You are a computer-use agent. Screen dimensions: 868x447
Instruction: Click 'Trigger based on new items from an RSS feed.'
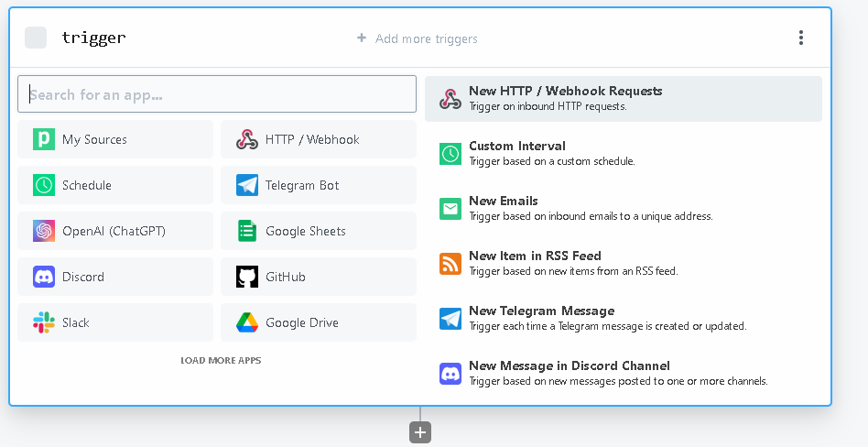coord(573,271)
